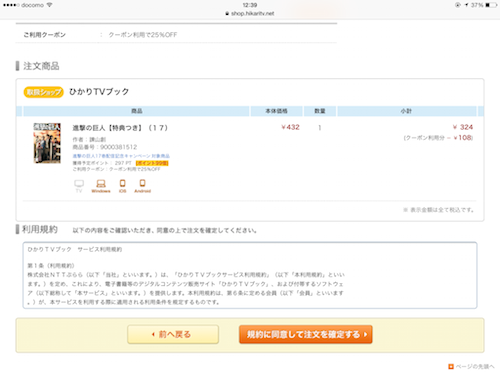Screen dimensions: 500x375
Task: Click the 12:39 clock in status bar
Action: [x=250, y=5]
